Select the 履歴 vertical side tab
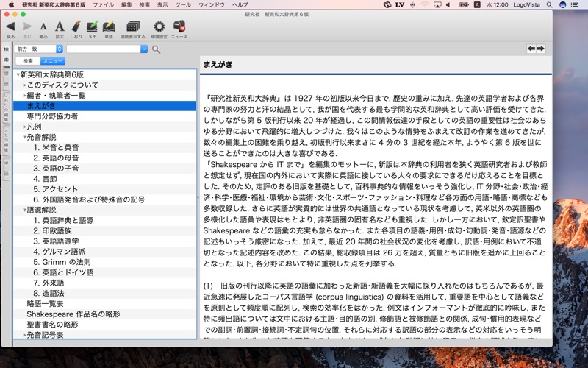Screen dimensions: 588x368 pos(7,79)
